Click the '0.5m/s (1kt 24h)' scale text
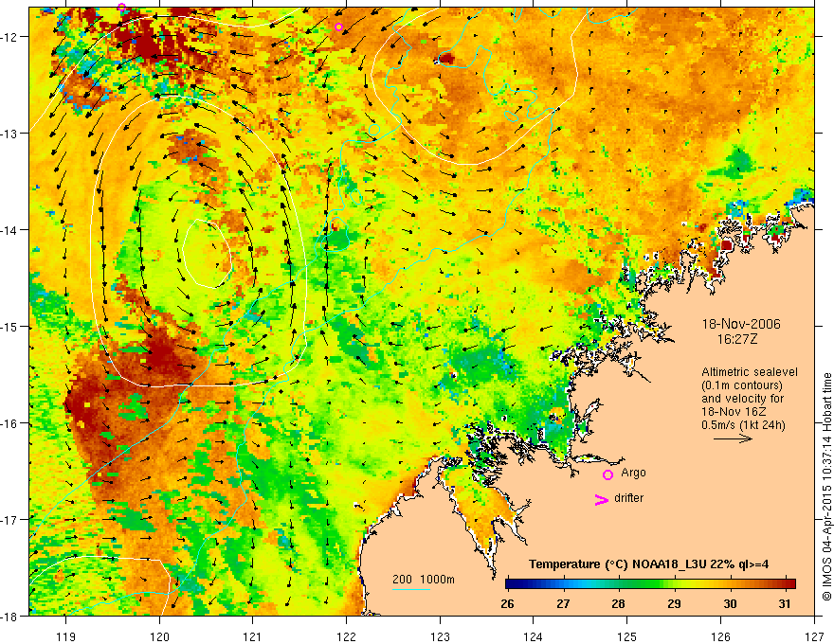This screenshot has height=644, width=834. pyautogui.click(x=743, y=425)
